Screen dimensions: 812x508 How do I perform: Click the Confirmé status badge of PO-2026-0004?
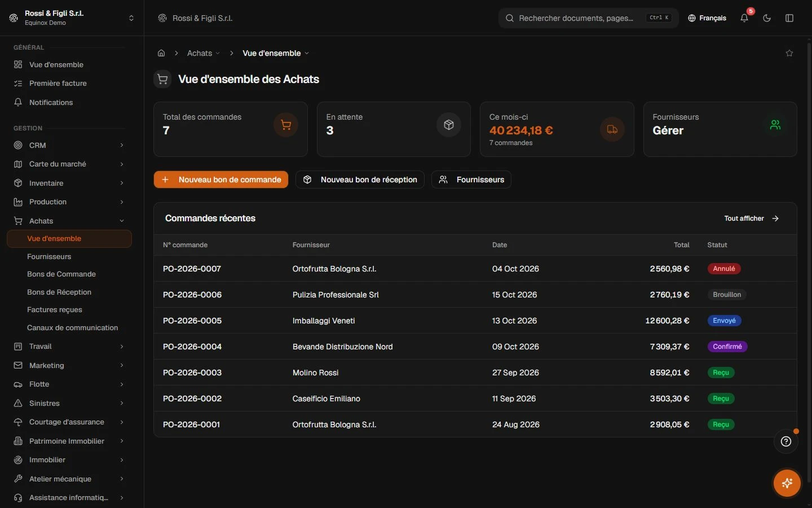(727, 347)
